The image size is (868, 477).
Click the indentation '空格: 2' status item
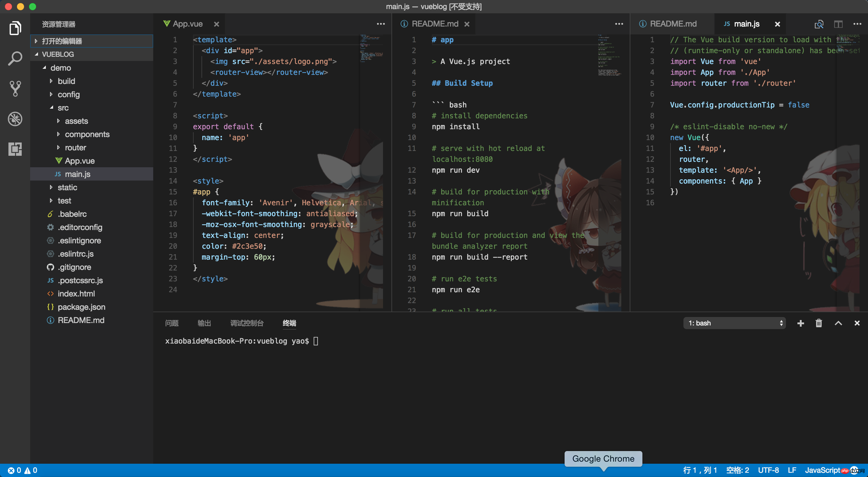coord(738,470)
